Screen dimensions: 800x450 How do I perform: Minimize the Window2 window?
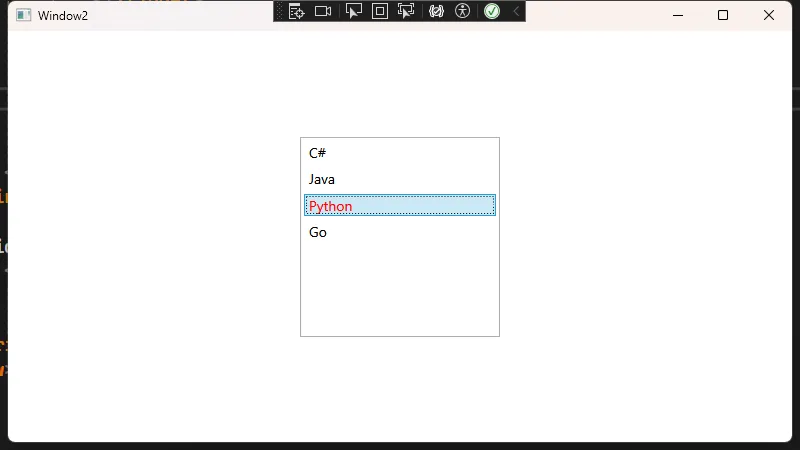tap(677, 15)
